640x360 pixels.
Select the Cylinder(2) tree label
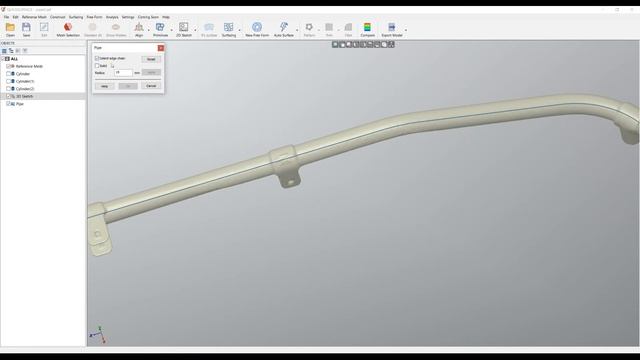coord(25,89)
